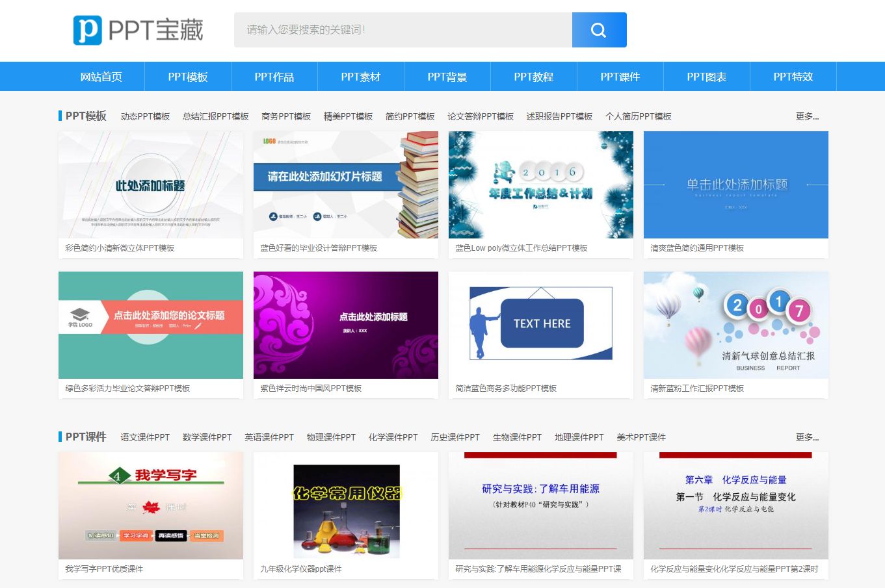This screenshot has width=885, height=588.
Task: Open the 网站首页 navigation tab
Action: point(101,77)
